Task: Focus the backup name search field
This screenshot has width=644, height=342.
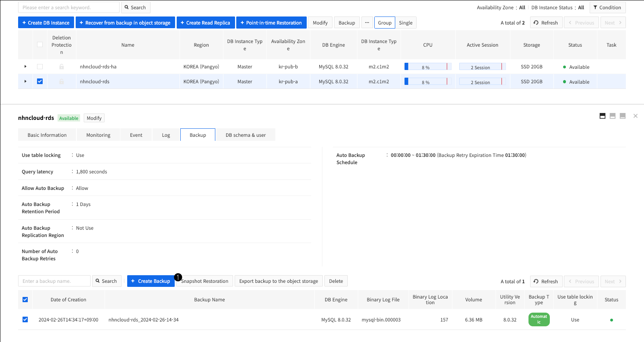Action: [x=54, y=281]
